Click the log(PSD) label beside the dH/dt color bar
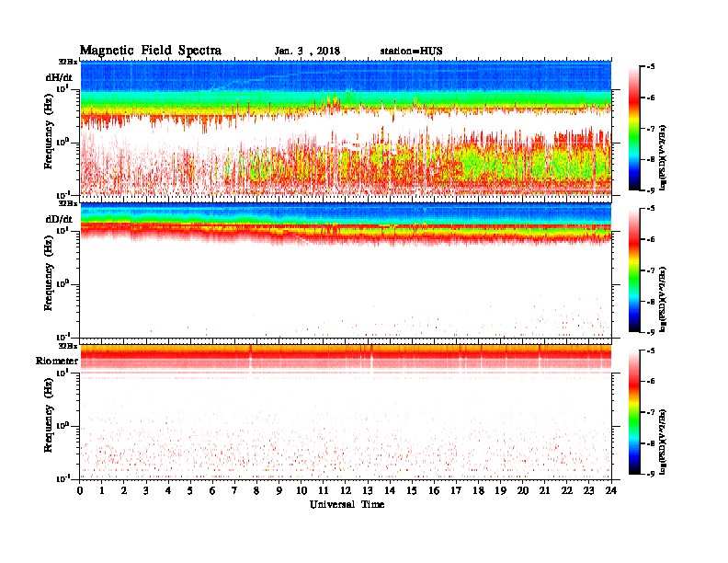 coord(663,157)
